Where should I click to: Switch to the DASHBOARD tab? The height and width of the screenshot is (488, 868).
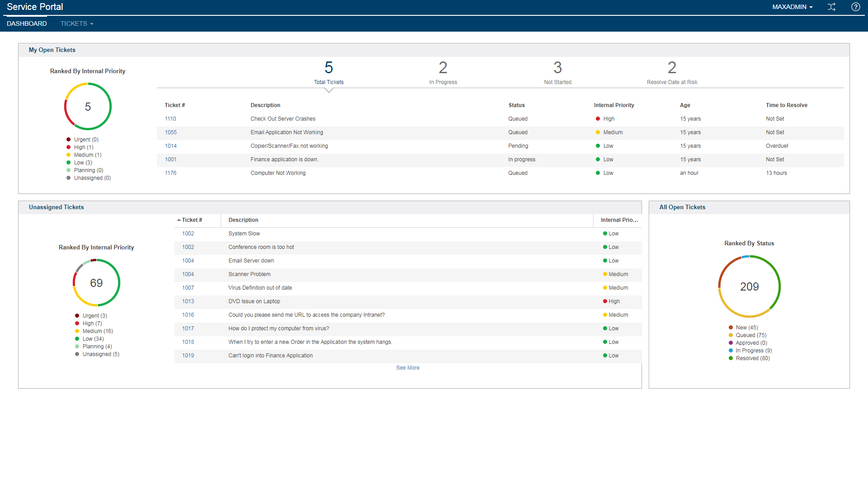pyautogui.click(x=27, y=23)
